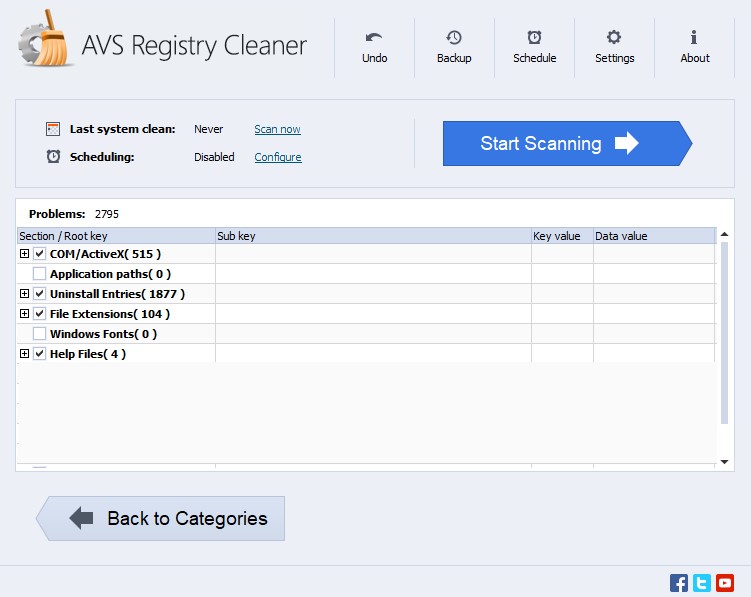Screen dimensions: 751x597
Task: Uncheck the COM/ActiveX checkbox
Action: (39, 253)
